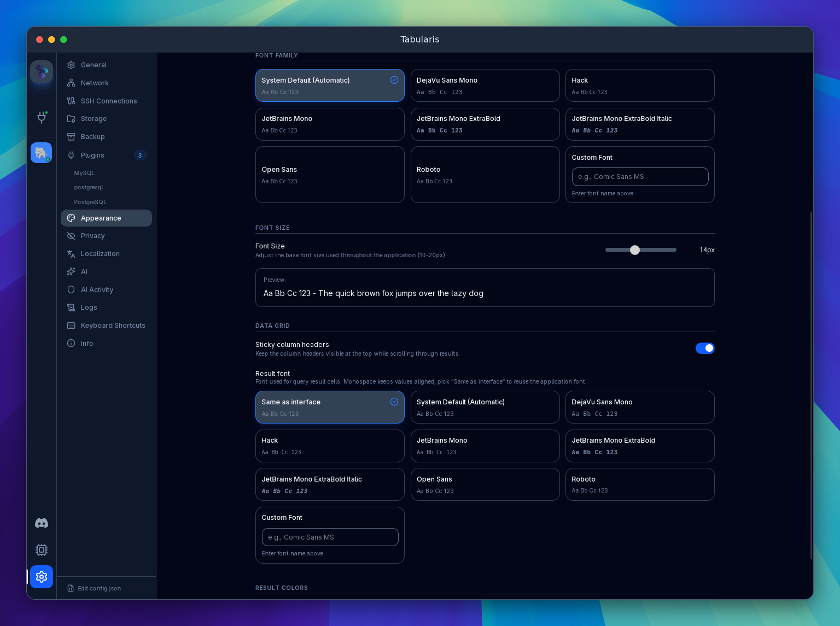This screenshot has width=840, height=626.
Task: Click the AI Activity shield icon
Action: (71, 290)
